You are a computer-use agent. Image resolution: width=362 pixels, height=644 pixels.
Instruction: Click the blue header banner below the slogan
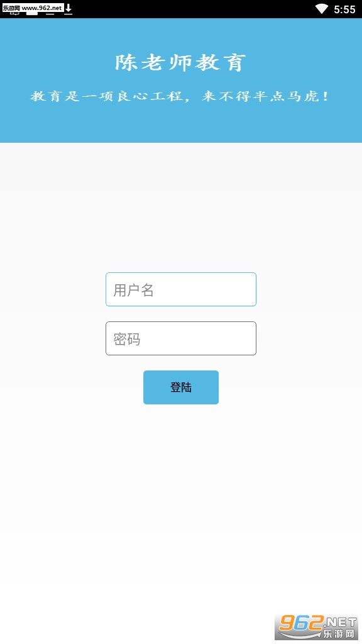pyautogui.click(x=181, y=123)
